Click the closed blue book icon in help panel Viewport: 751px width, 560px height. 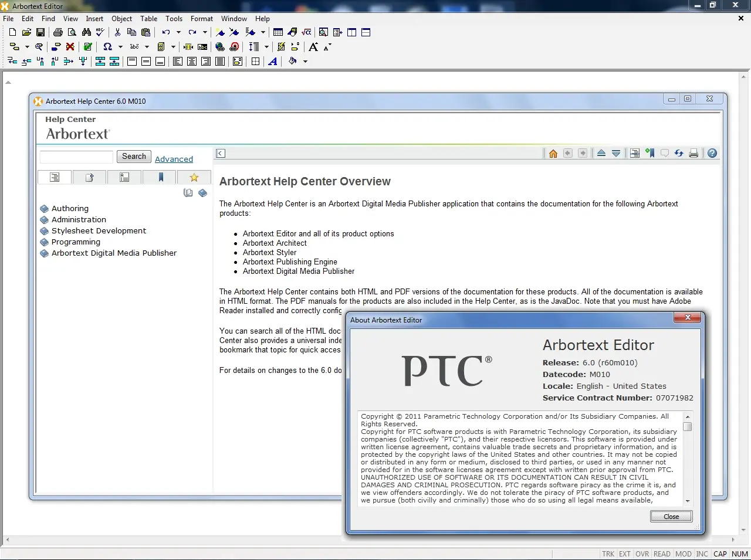tap(203, 193)
